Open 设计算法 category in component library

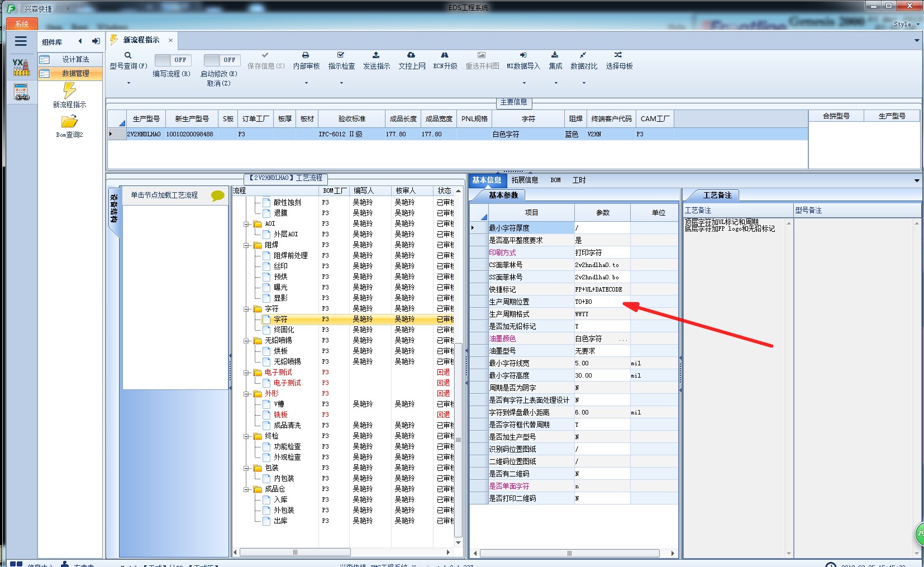(70, 59)
